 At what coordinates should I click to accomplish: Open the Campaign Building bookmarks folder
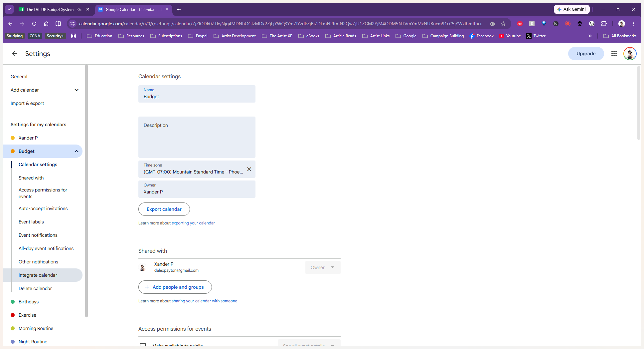click(443, 36)
